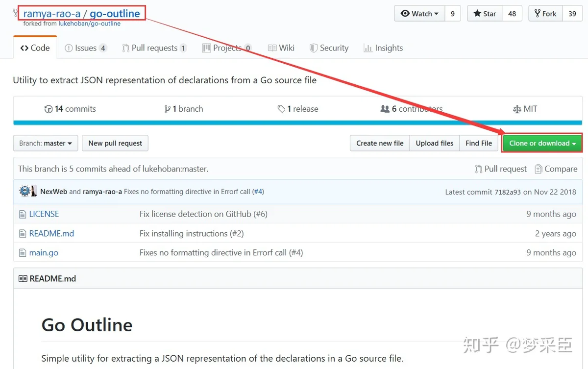588x369 pixels.
Task: Open the Branch: master dropdown
Action: [x=46, y=143]
